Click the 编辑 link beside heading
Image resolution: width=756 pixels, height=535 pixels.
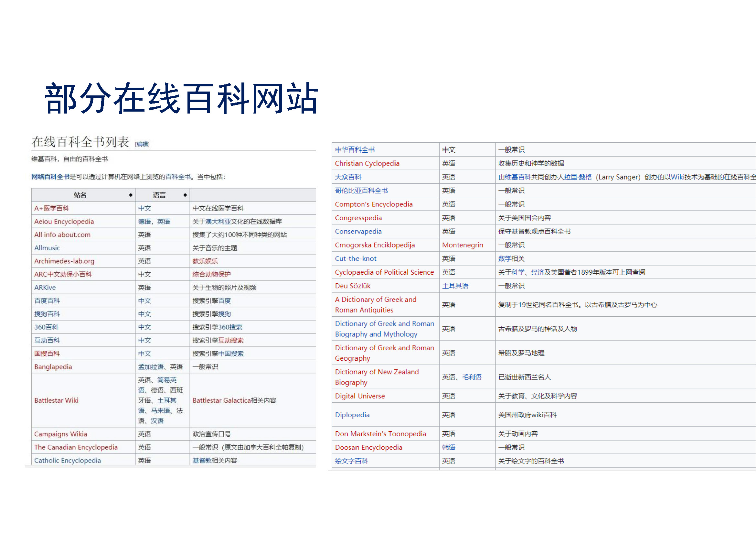[x=142, y=144]
